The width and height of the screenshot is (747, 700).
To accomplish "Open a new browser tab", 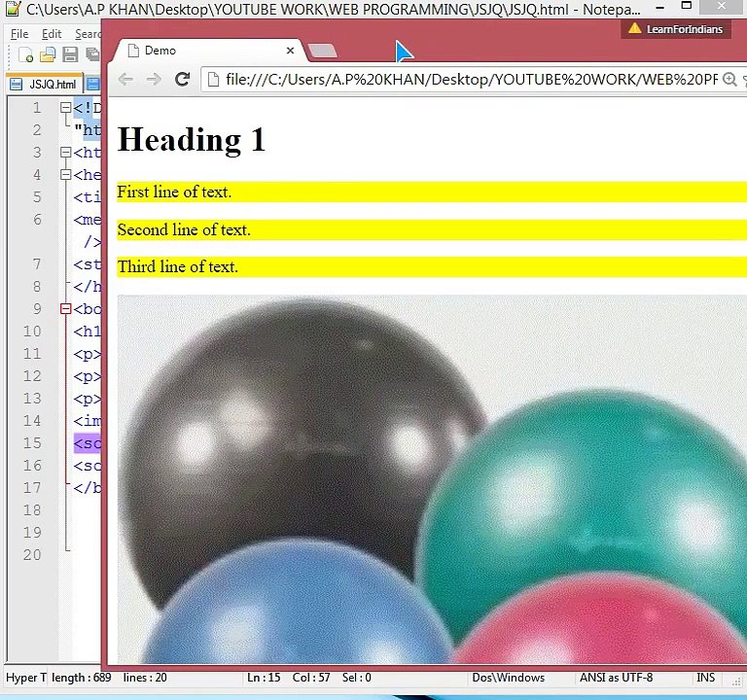I will 323,51.
